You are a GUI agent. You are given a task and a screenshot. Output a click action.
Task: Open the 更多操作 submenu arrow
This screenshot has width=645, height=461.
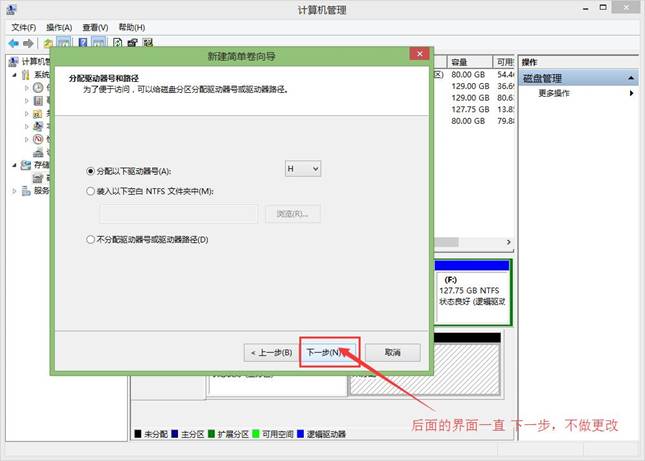point(631,93)
